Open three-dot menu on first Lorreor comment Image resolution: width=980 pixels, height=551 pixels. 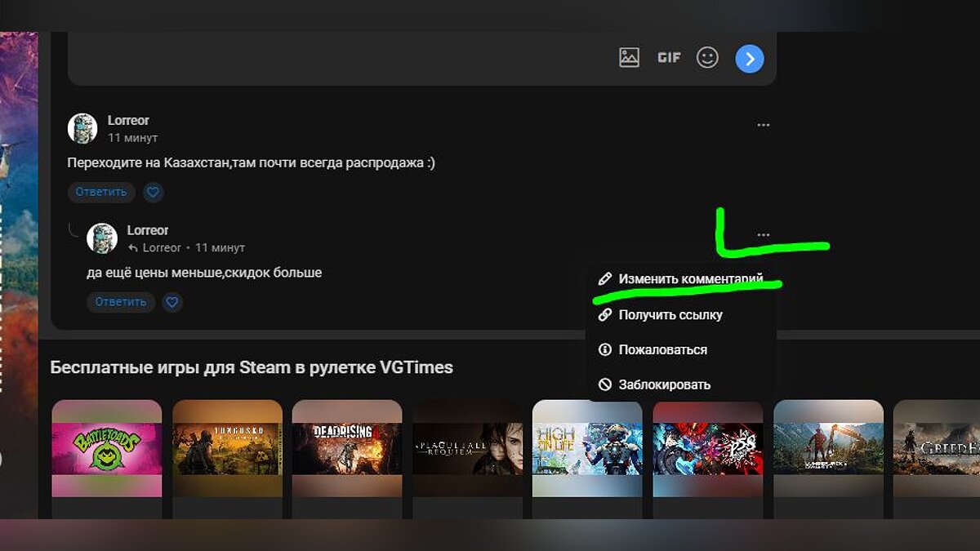[764, 125]
